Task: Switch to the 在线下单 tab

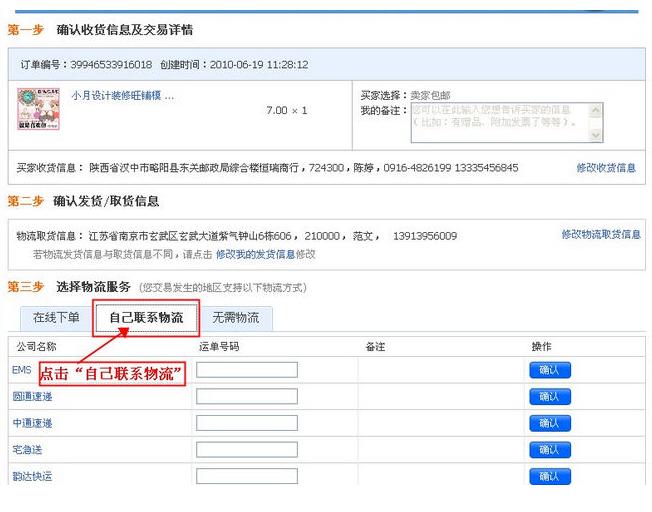Action: coord(56,318)
